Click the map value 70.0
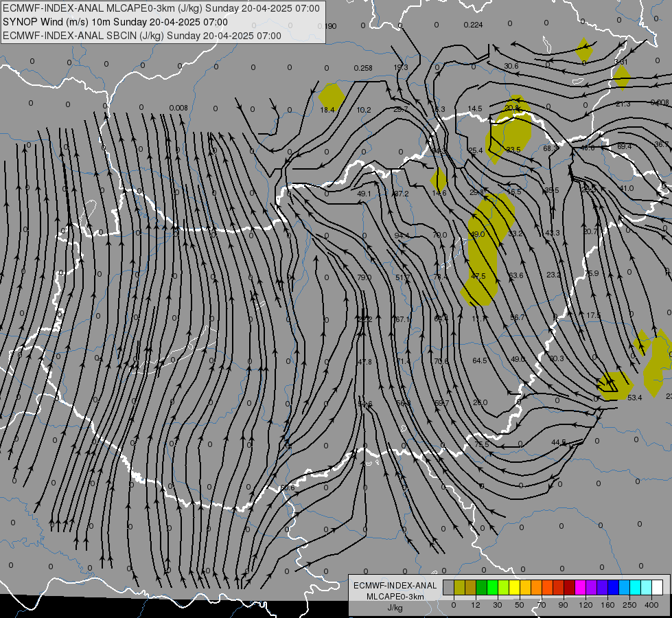This screenshot has height=618, width=672. (440, 235)
